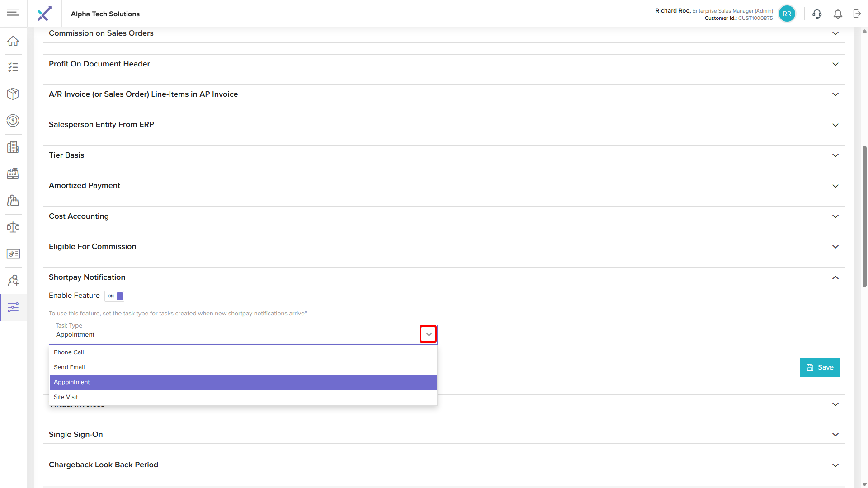This screenshot has height=488, width=868.
Task: Open the add-user sidebar icon
Action: 13,281
